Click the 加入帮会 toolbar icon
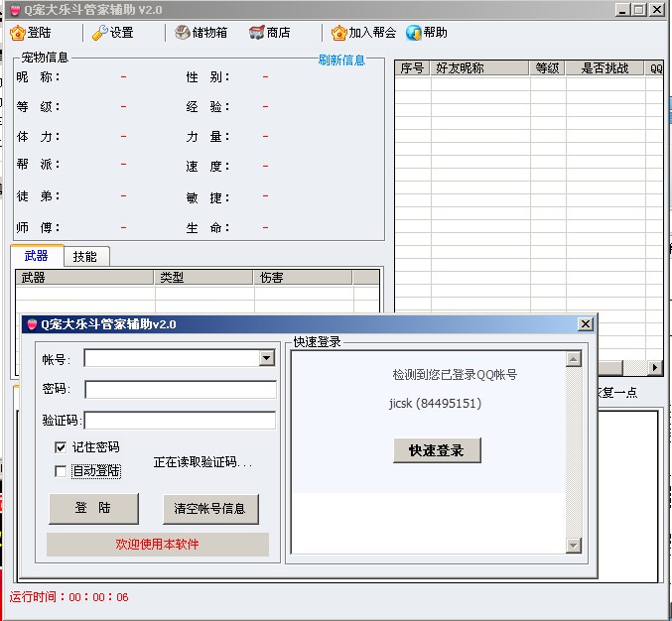This screenshot has height=621, width=672. tap(338, 33)
